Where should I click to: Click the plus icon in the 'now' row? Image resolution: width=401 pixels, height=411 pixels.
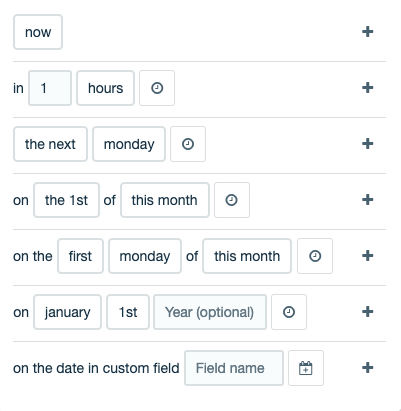(367, 32)
